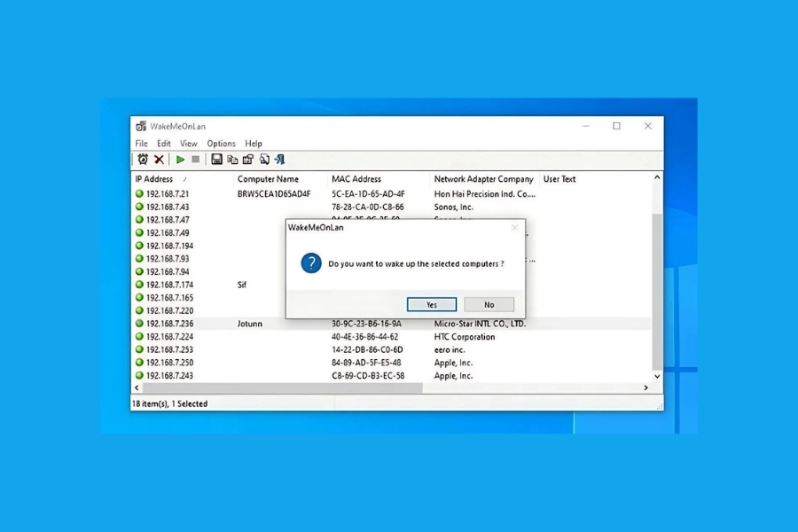Viewport: 798px width, 532px height.
Task: Click the green status dot for 192.168.7.236
Action: pos(139,324)
